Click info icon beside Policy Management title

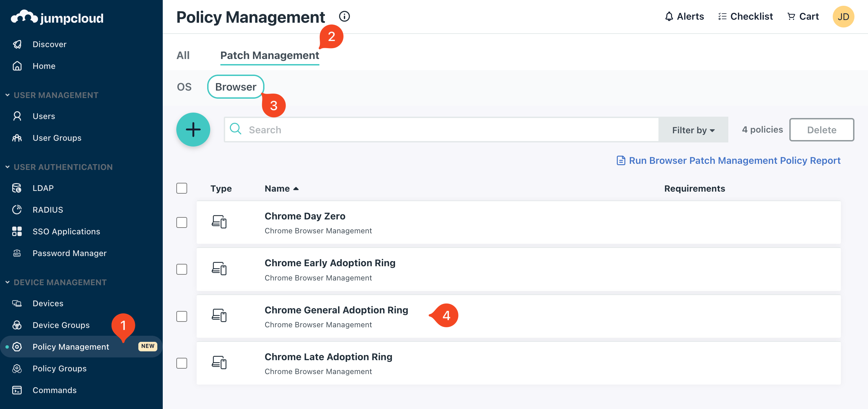coord(344,16)
